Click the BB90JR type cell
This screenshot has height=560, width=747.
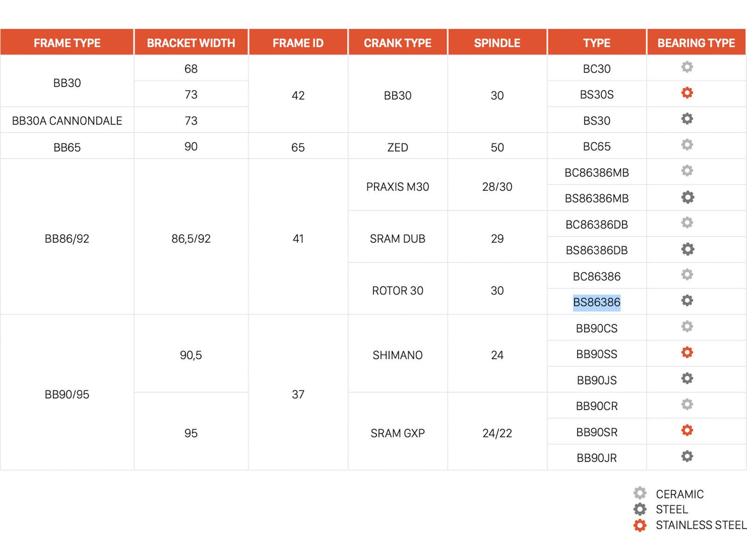[x=597, y=458]
